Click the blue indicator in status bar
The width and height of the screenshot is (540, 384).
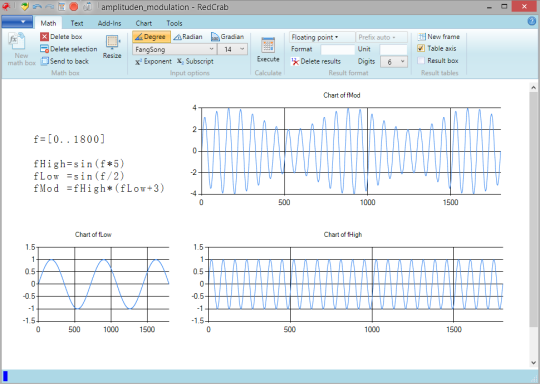(5, 376)
